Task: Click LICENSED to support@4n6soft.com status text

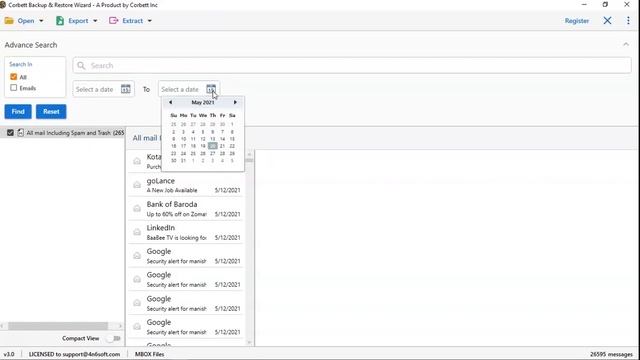Action: click(x=74, y=354)
